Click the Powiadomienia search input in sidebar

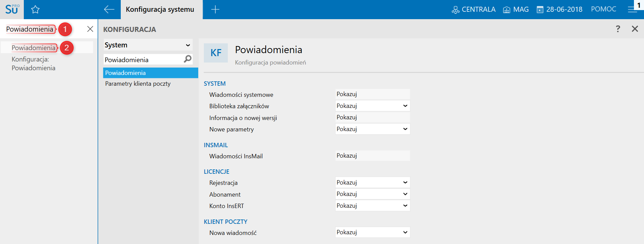[x=30, y=29]
